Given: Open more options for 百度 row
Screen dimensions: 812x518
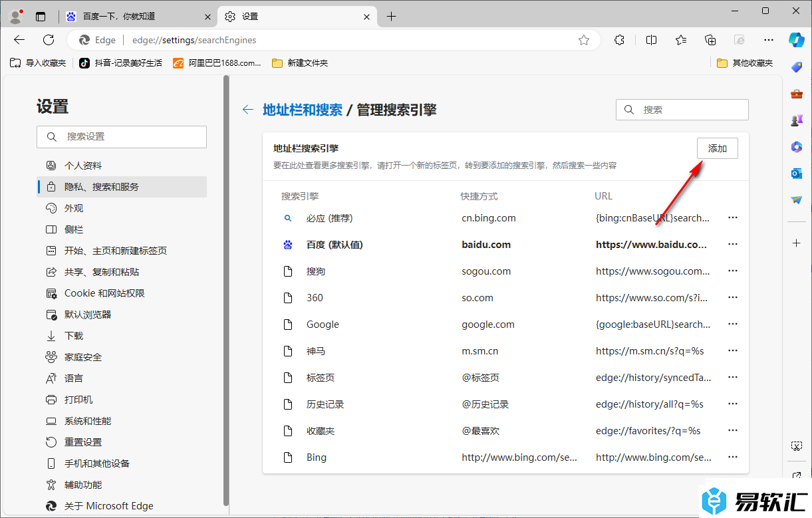Looking at the screenshot, I should click(x=733, y=244).
